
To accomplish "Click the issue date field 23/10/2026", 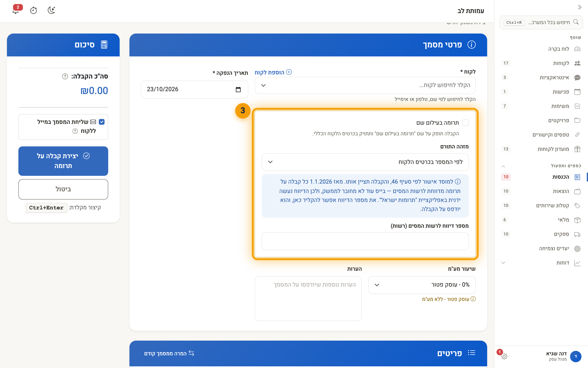I will pos(194,89).
